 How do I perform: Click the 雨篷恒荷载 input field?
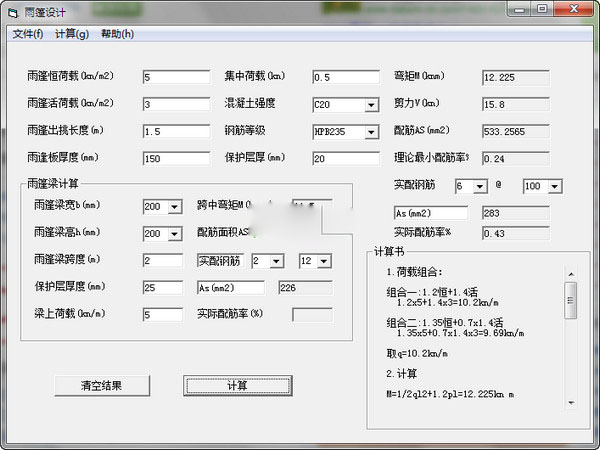(x=176, y=77)
